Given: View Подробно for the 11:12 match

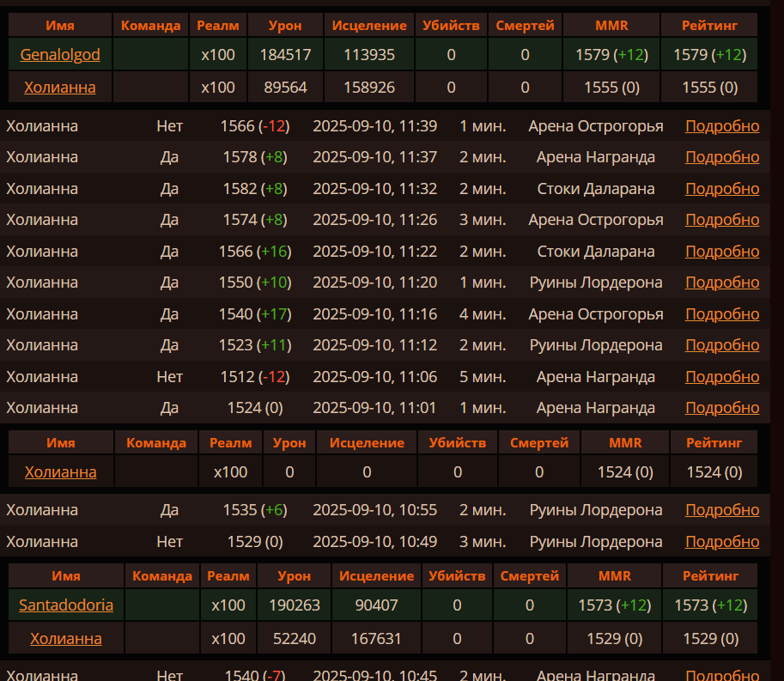Looking at the screenshot, I should (x=721, y=345).
